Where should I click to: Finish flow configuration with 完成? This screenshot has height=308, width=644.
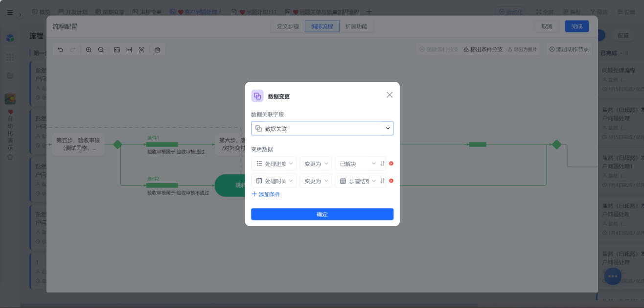[x=576, y=26]
